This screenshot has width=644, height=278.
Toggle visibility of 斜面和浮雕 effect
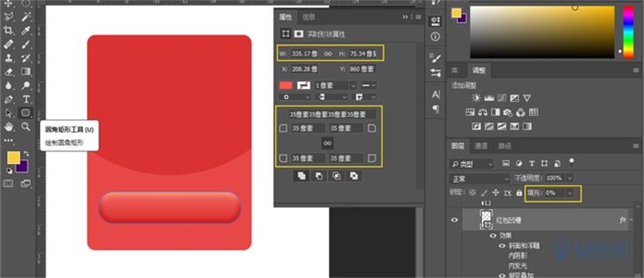click(x=501, y=245)
